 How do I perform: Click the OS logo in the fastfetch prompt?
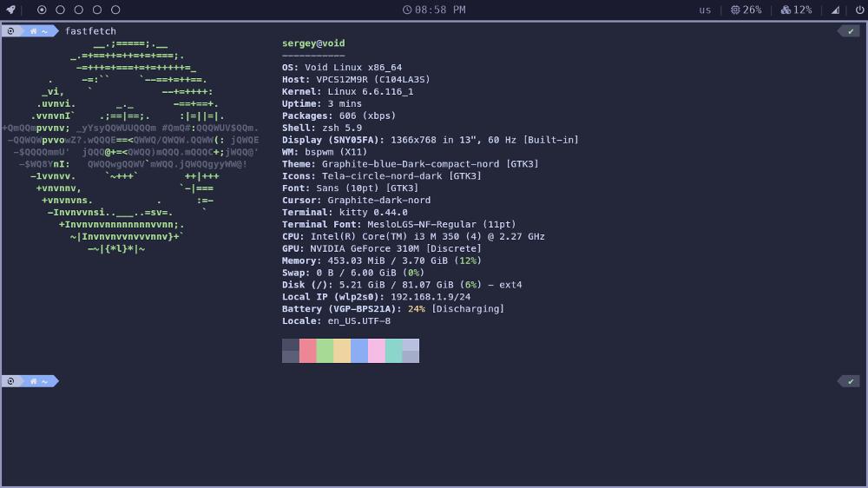click(10, 31)
